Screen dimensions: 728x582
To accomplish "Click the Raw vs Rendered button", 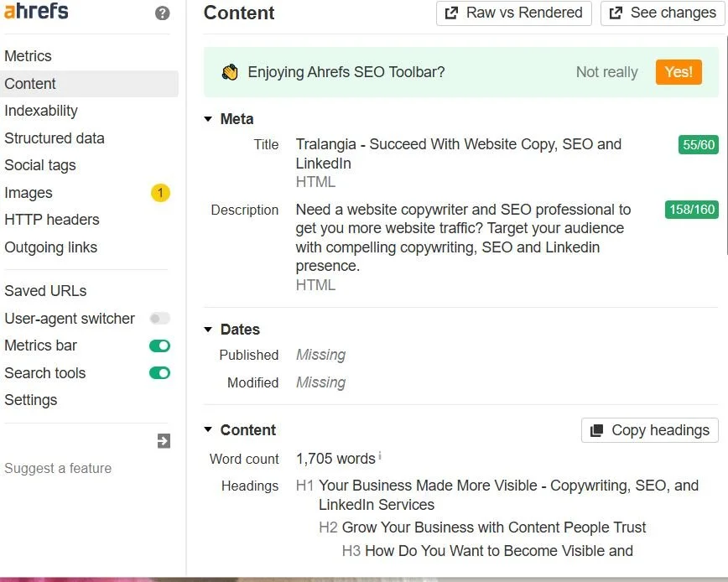I will pos(514,13).
